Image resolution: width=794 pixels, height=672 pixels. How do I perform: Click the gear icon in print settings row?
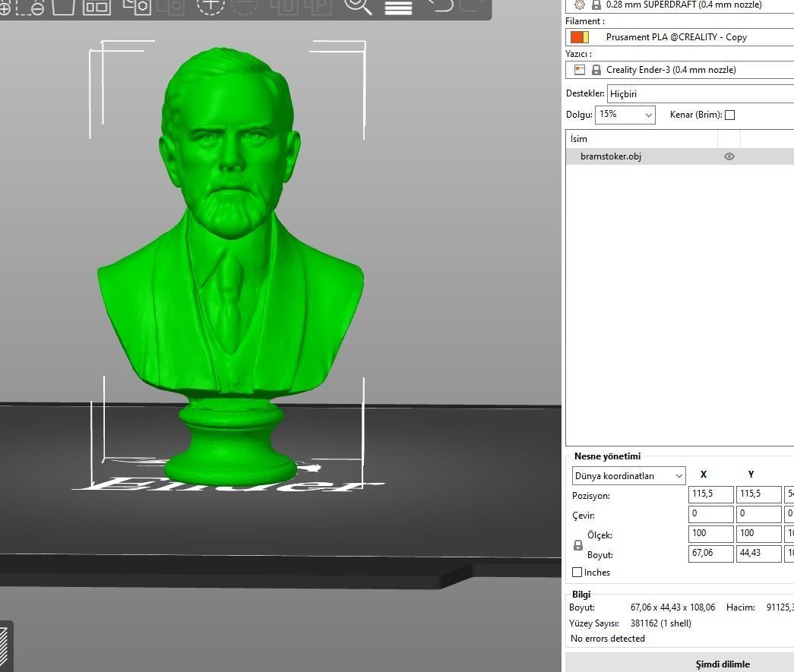(x=579, y=5)
